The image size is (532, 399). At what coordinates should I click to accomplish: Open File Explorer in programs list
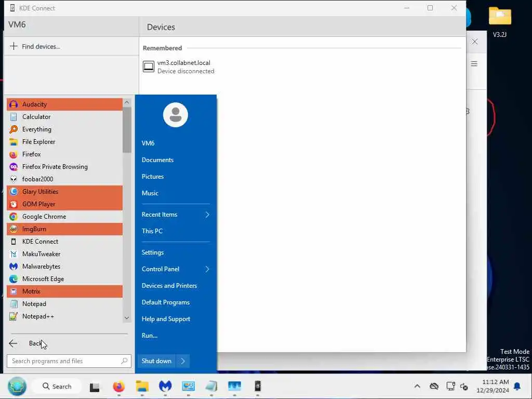coord(64,142)
